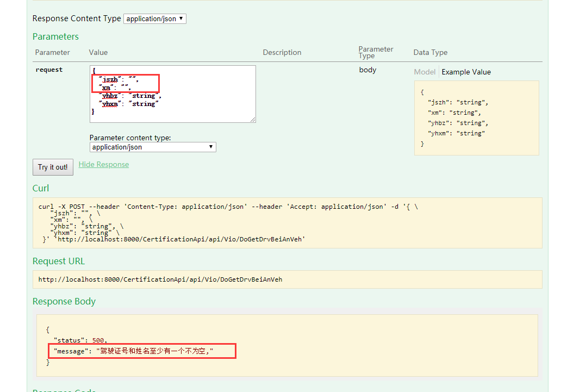Click the Data Type column header
The height and width of the screenshot is (392, 586).
431,53
